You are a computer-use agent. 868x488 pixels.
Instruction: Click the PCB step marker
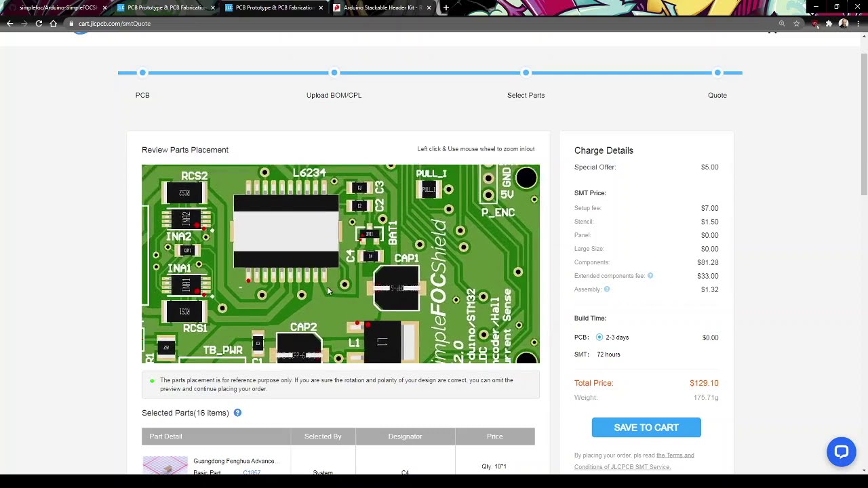coord(142,73)
